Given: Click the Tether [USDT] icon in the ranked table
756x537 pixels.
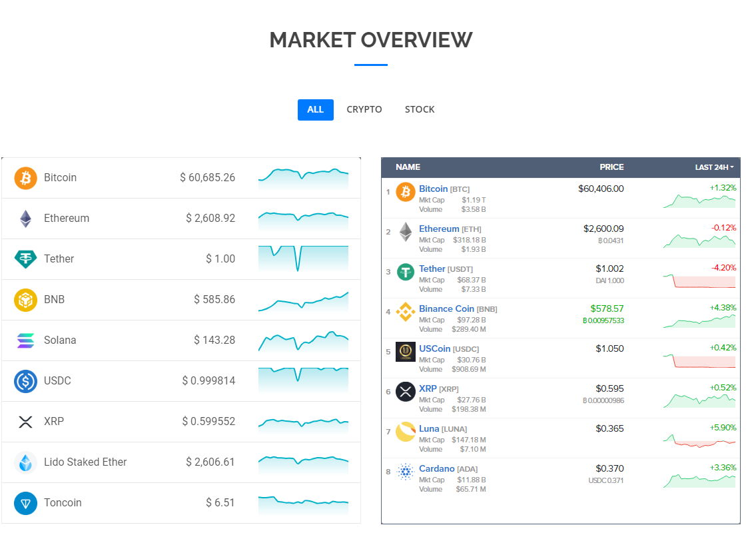Looking at the screenshot, I should [x=406, y=272].
